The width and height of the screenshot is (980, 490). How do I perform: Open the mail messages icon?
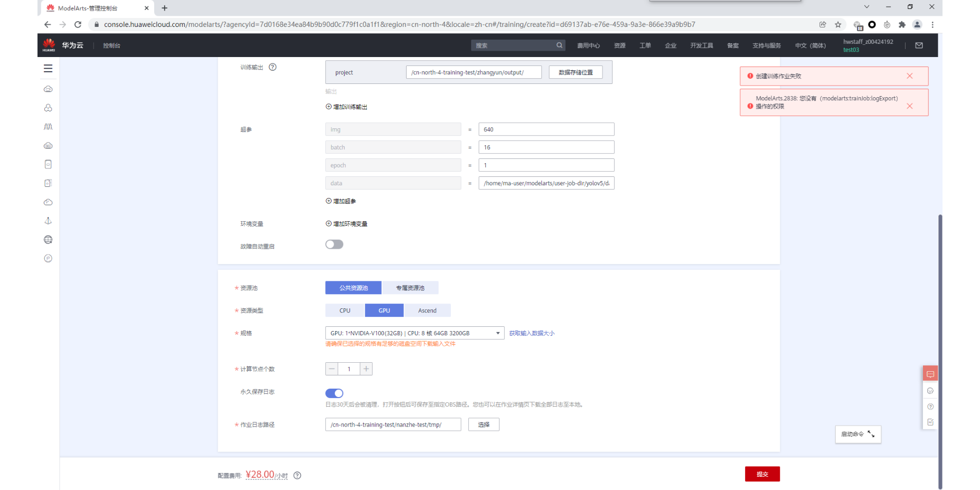tap(919, 45)
